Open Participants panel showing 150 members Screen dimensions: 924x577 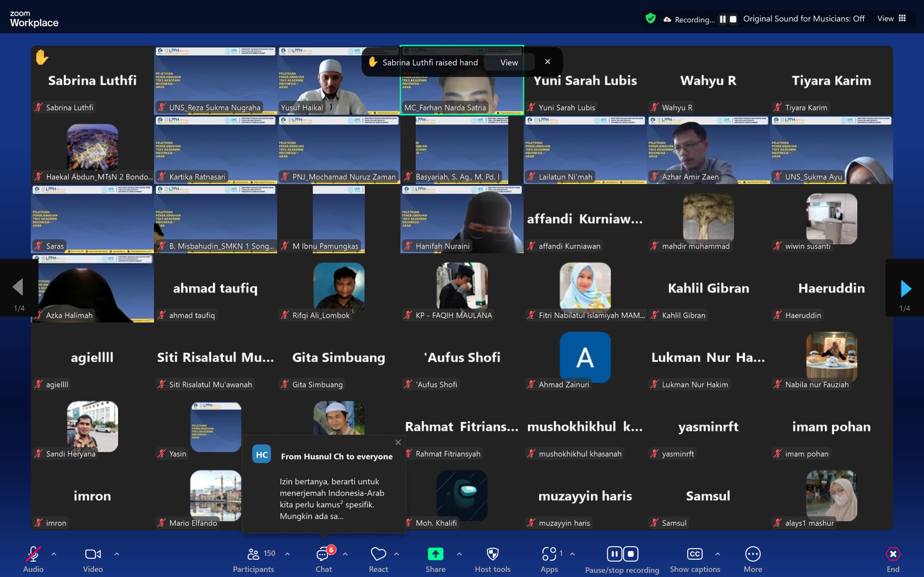pos(254,558)
